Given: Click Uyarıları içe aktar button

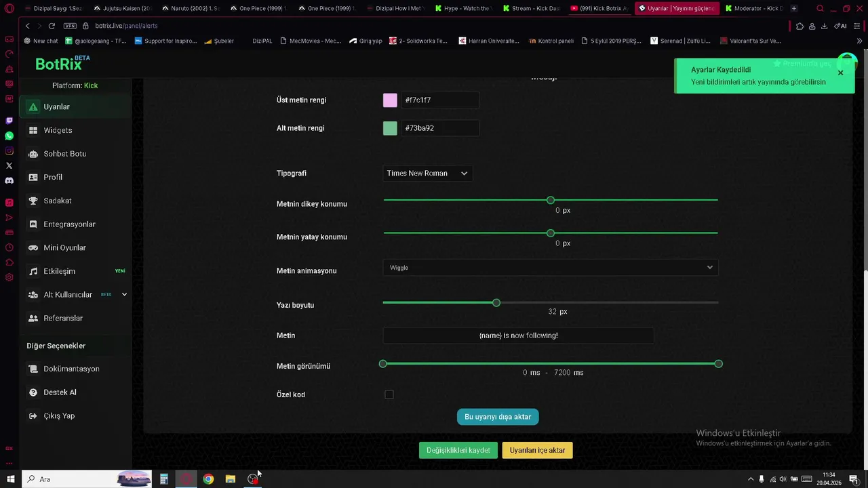Looking at the screenshot, I should tap(538, 450).
